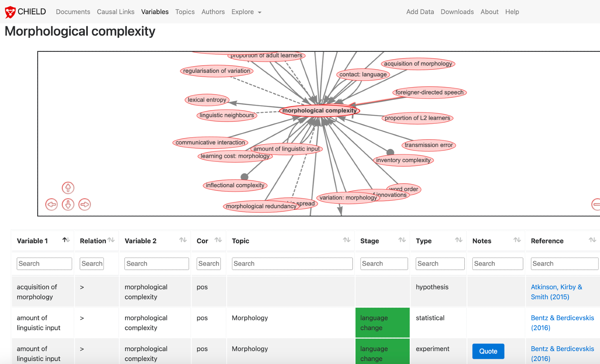Select the foreigner-directed speech graph node
The width and height of the screenshot is (600, 364).
pos(429,92)
